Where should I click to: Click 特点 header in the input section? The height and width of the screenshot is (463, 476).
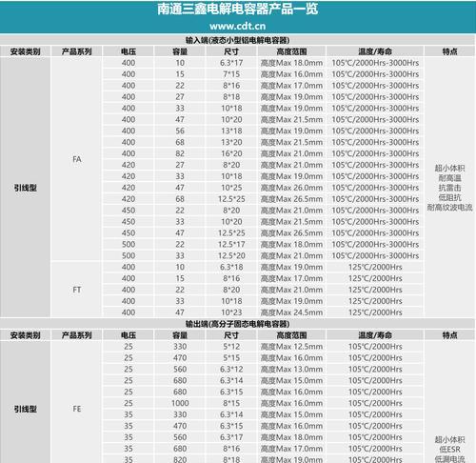[x=449, y=51]
